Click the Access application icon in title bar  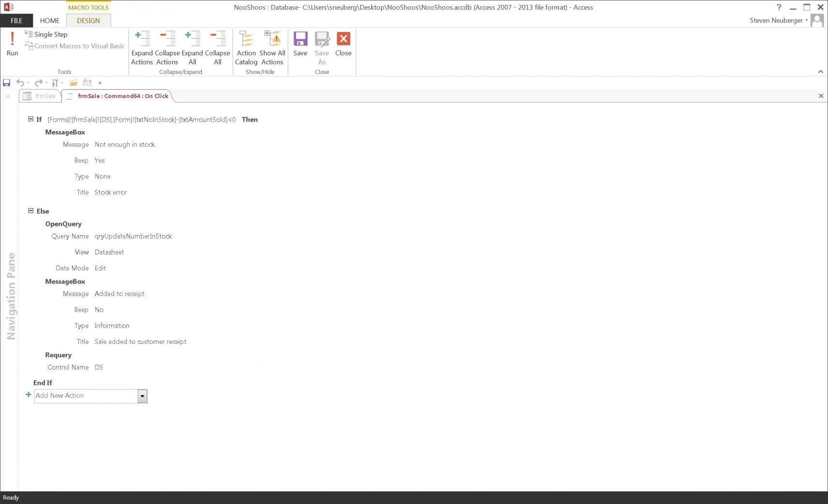pyautogui.click(x=8, y=7)
